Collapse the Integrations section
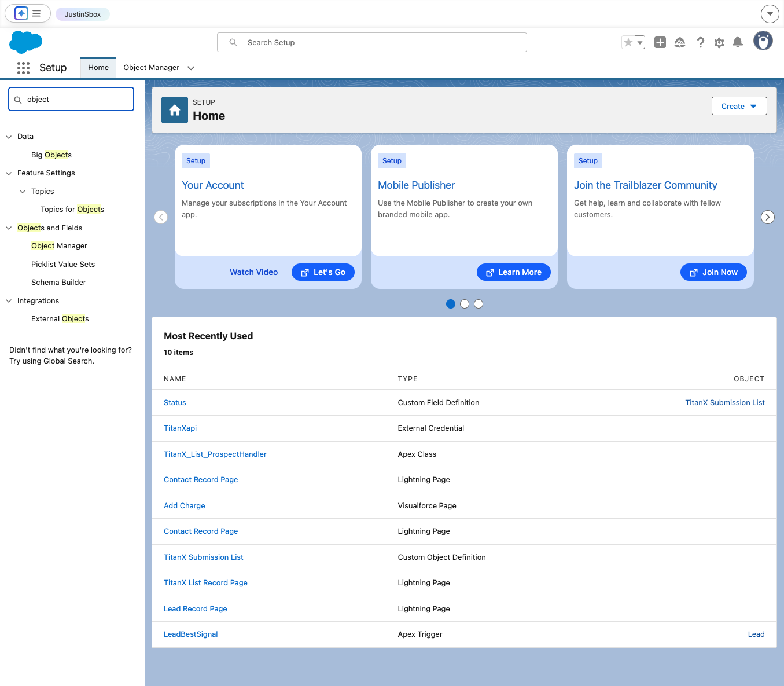 9,301
